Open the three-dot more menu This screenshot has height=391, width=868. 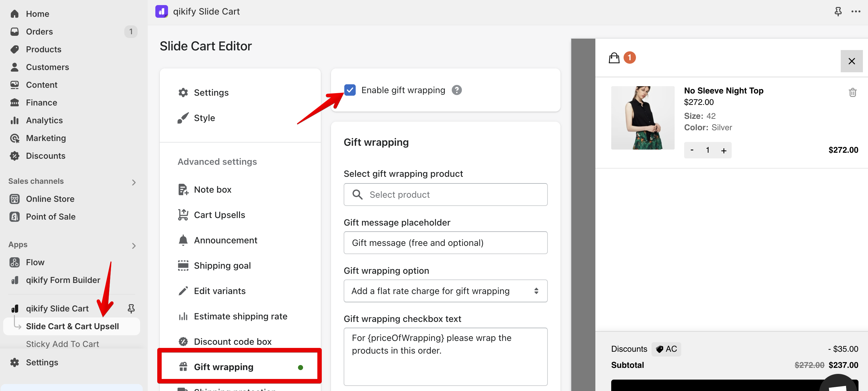pyautogui.click(x=856, y=11)
